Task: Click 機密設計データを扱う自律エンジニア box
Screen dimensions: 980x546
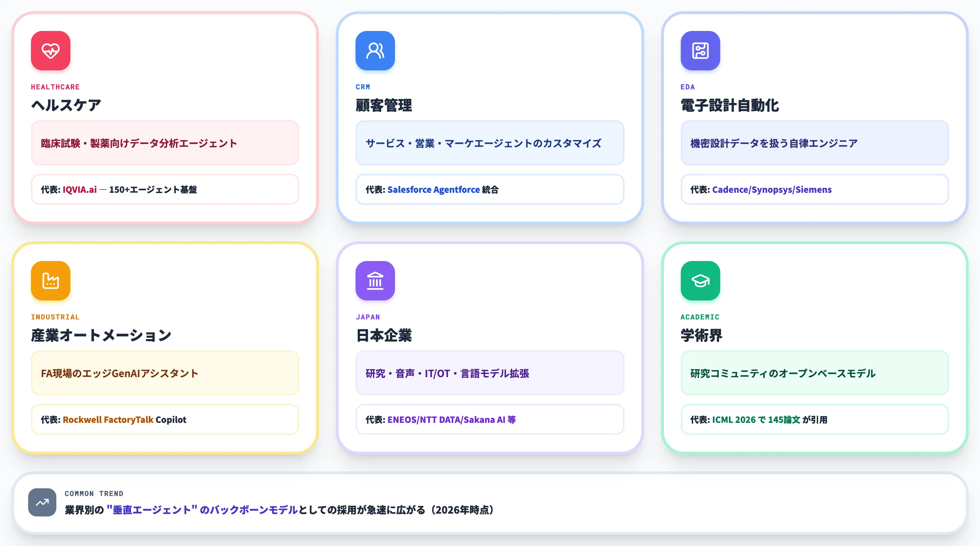Action: [x=815, y=143]
